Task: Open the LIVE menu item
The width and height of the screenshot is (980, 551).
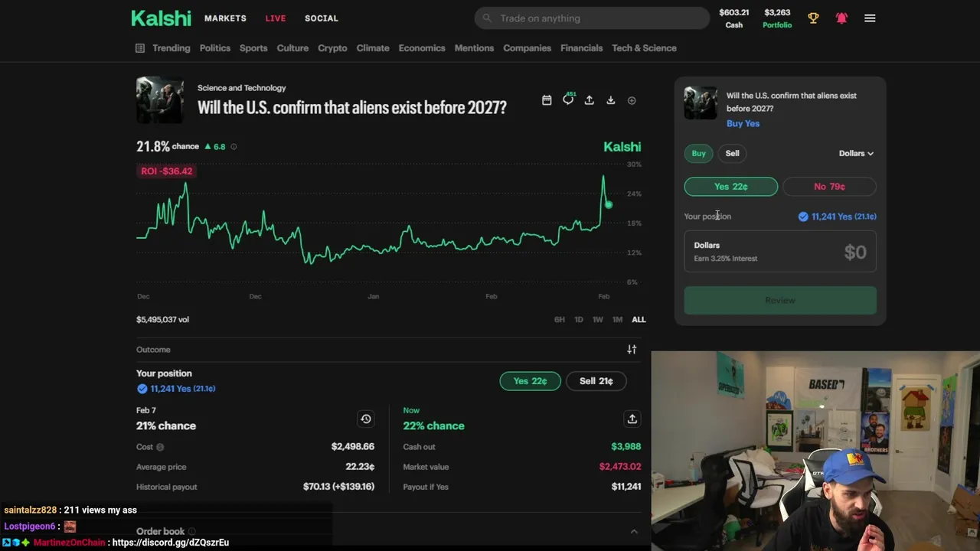Action: 276,18
